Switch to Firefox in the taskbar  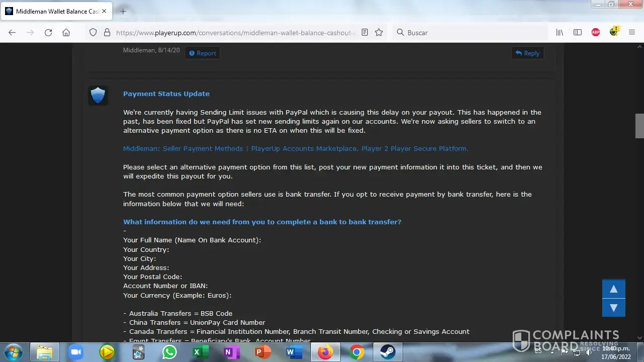click(x=325, y=352)
